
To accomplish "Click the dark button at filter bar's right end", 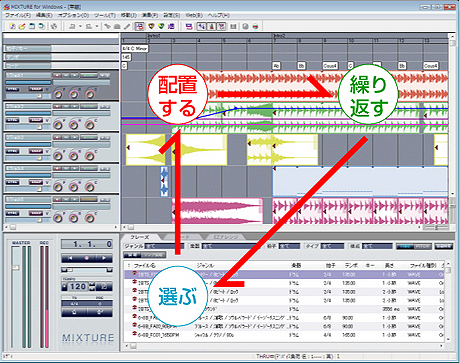I will pos(444,246).
